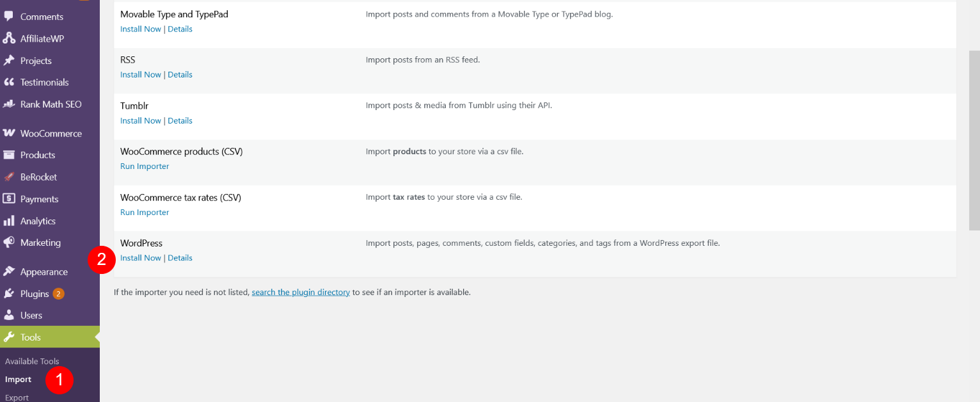Screen dimensions: 980x402
Task: Install the RSS importer now
Action: [141, 74]
